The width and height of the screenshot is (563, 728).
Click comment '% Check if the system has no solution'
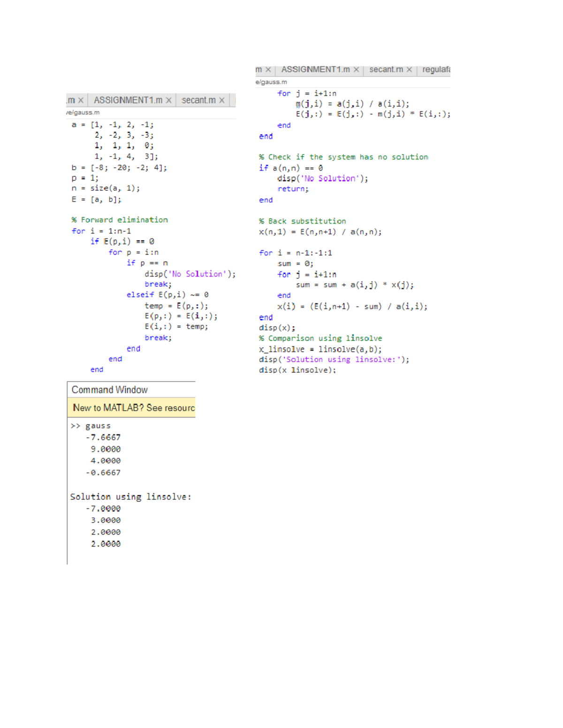[343, 157]
